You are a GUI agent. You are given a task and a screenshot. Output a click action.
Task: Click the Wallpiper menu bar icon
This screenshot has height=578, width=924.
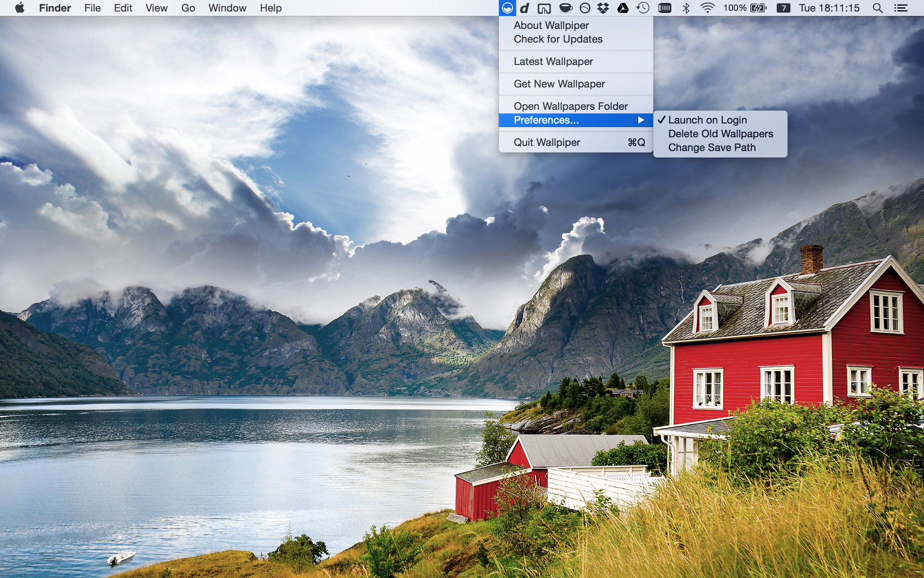(507, 8)
